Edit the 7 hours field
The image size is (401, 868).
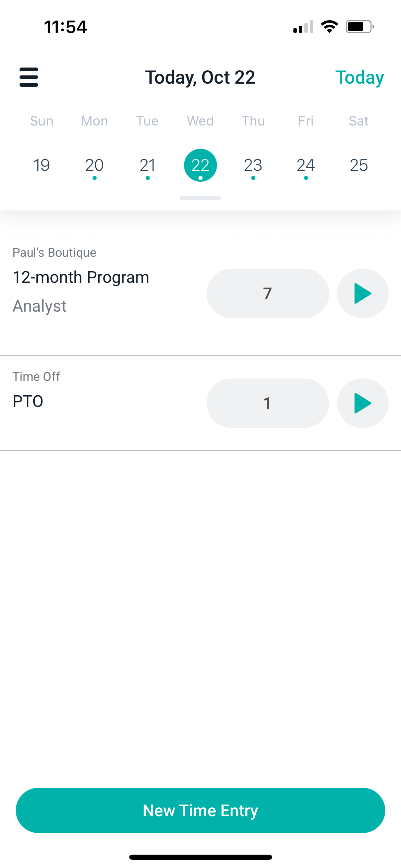(x=267, y=293)
